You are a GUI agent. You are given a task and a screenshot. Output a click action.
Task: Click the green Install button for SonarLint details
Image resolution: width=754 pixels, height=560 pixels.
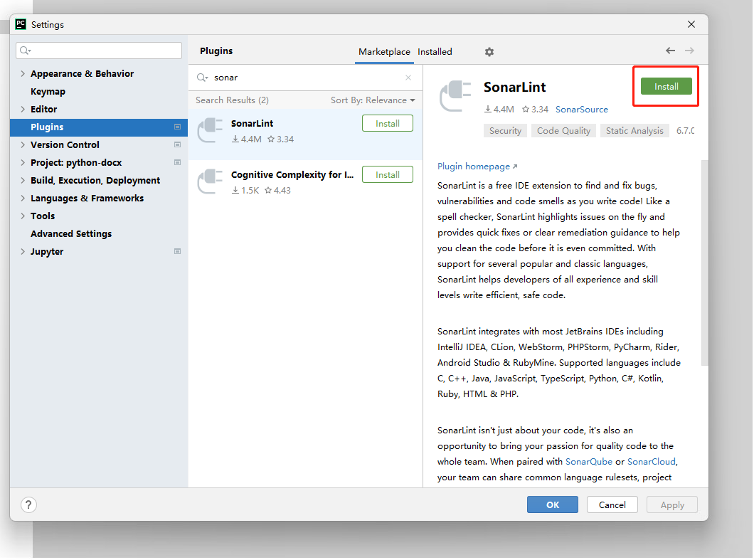click(666, 87)
